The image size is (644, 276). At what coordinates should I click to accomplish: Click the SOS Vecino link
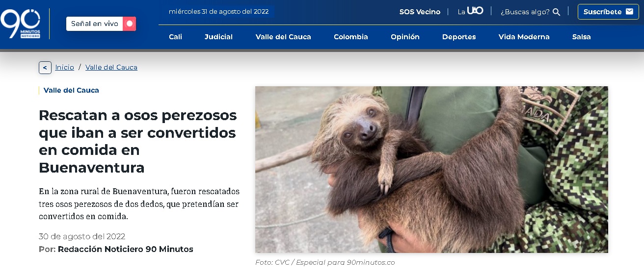[x=420, y=12]
